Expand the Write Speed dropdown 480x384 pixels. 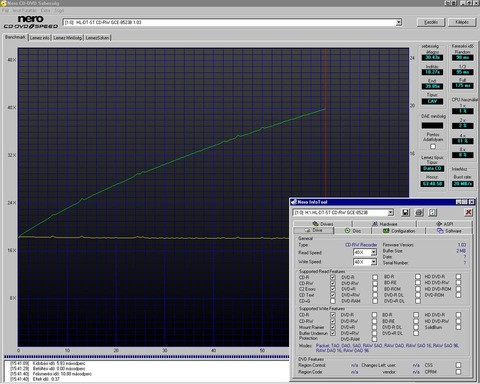click(374, 262)
